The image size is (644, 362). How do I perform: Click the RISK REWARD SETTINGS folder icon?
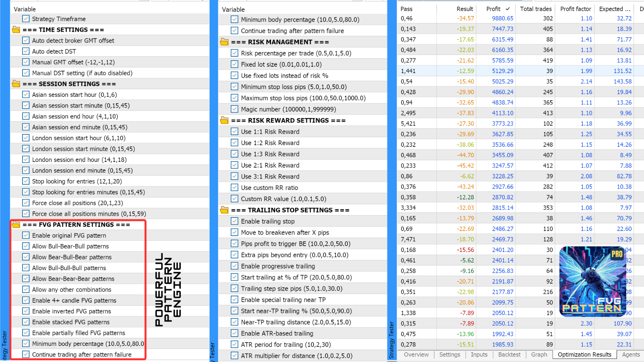pos(224,120)
